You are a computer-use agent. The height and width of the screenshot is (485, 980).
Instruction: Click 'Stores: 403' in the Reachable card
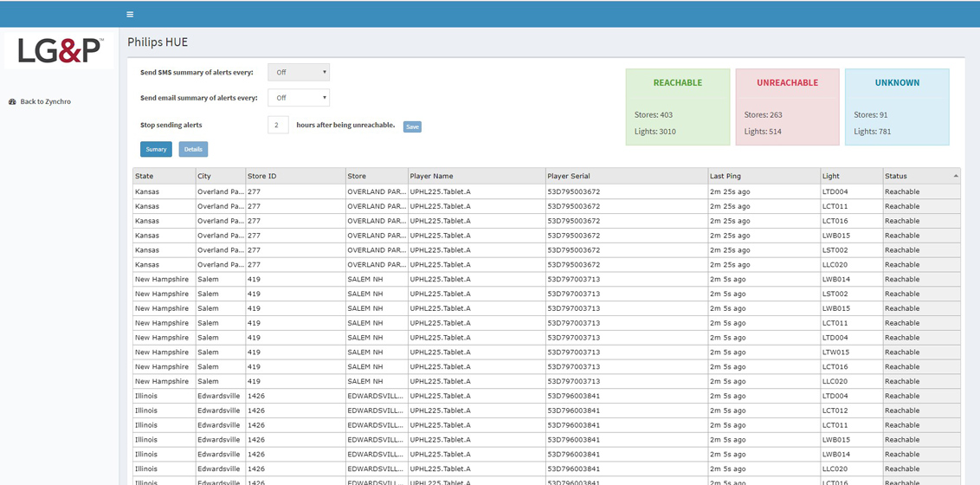click(x=654, y=115)
